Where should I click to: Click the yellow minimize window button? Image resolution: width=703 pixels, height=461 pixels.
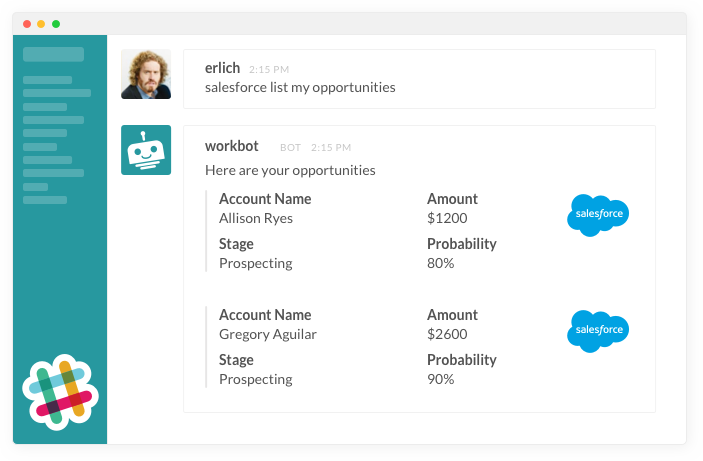41,24
